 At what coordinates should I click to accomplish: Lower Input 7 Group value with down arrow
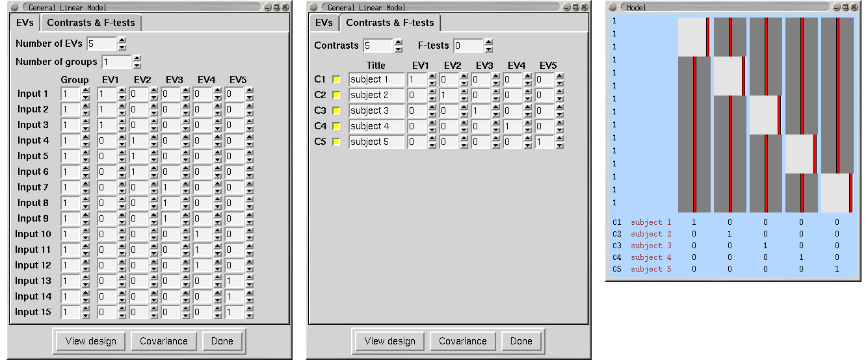coord(86,191)
